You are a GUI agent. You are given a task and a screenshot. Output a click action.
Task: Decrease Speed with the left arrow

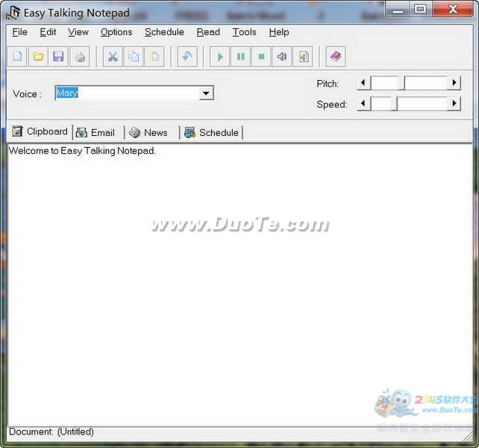point(363,104)
